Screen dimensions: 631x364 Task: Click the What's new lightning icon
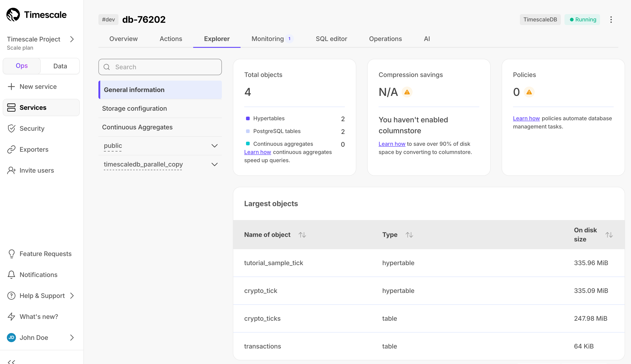pos(11,317)
